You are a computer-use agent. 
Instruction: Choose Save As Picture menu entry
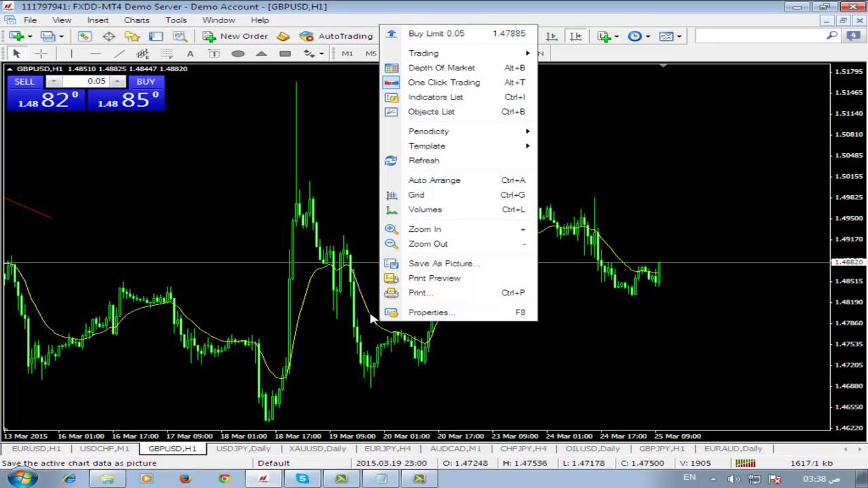(x=458, y=263)
